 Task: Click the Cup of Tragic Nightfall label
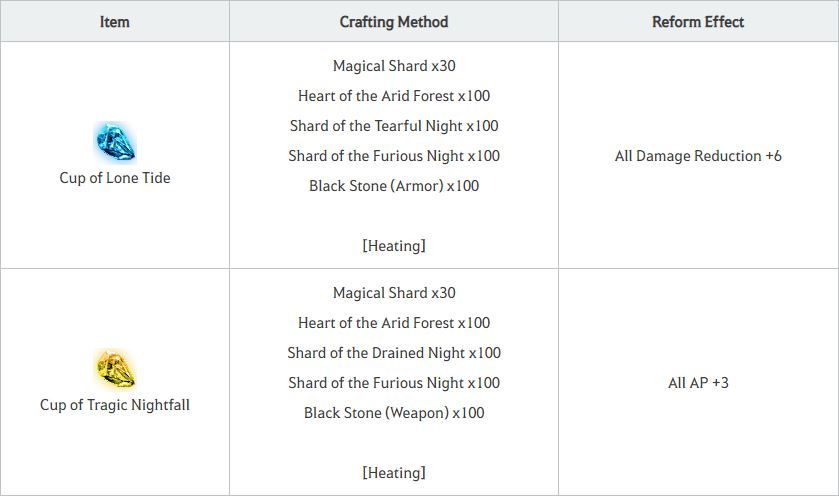(115, 405)
